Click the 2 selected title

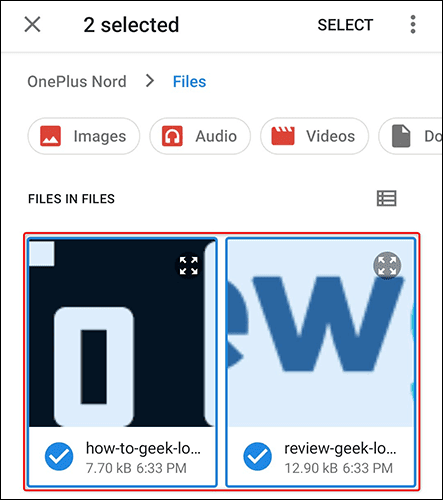(x=131, y=25)
